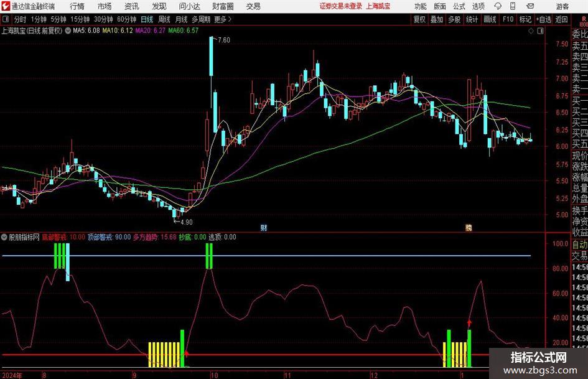Switch to the 分时 period tab
Image resolution: width=588 pixels, height=379 pixels.
[20, 19]
